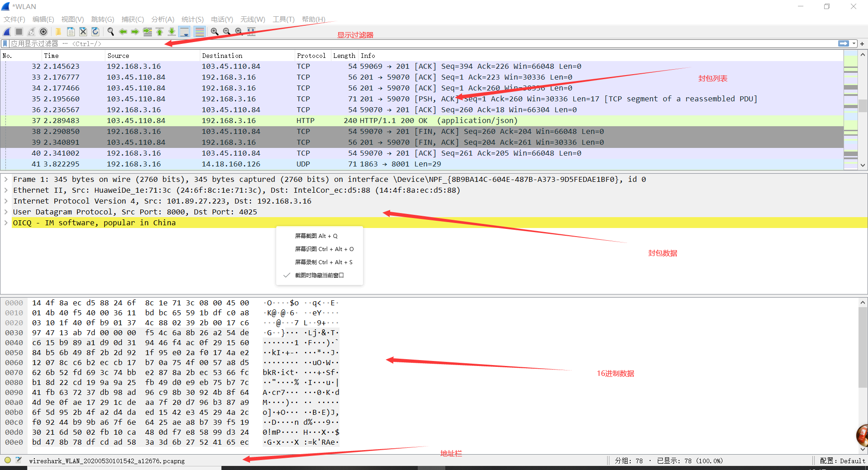Find a packet with the magnifier icon
Viewport: 868px width, 470px height.
[110, 32]
